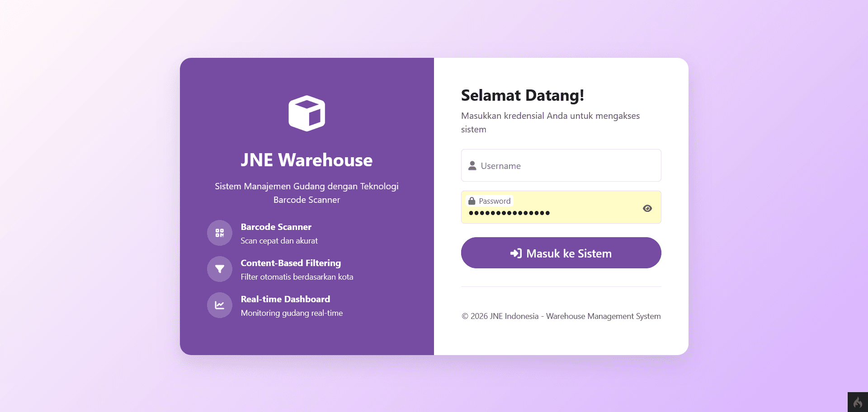Click inside the Username input field
Image resolution: width=868 pixels, height=412 pixels.
[x=561, y=165]
